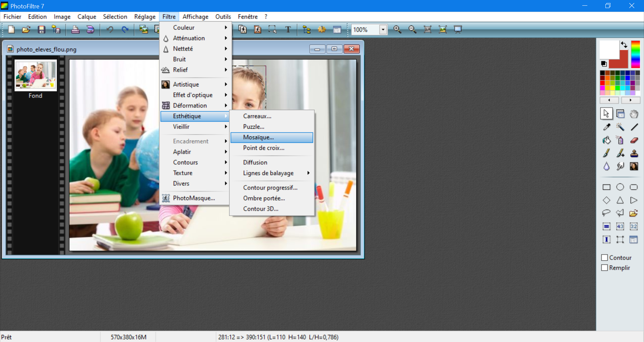Swap foreground and background colors
This screenshot has width=644, height=342.
624,44
